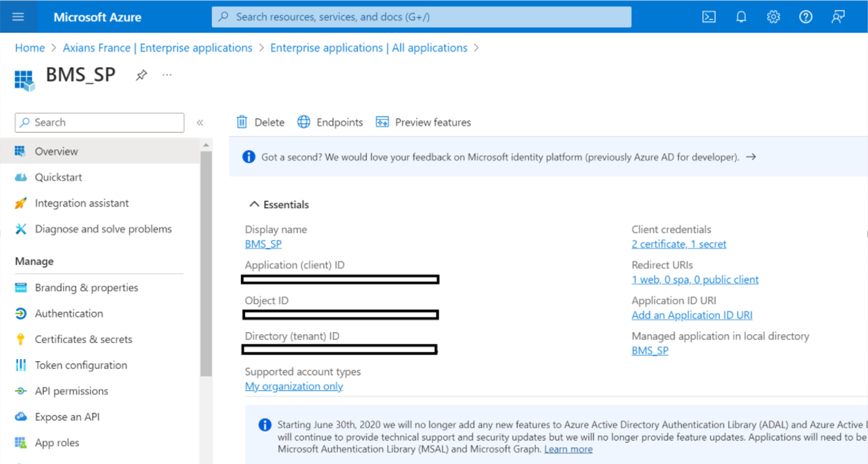Click the sidebar scrollbar up arrow

pyautogui.click(x=206, y=145)
